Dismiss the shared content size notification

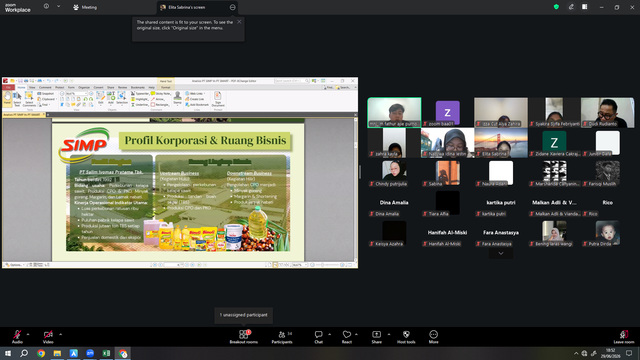pos(239,22)
